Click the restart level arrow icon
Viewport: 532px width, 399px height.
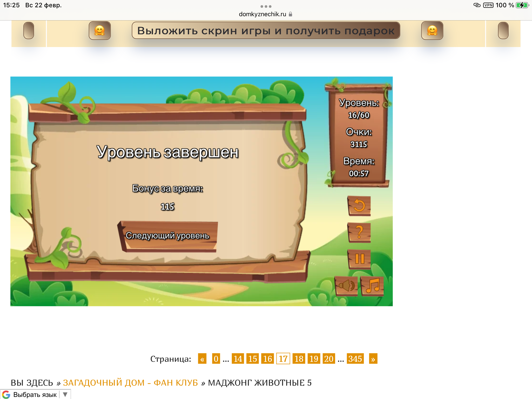click(359, 206)
